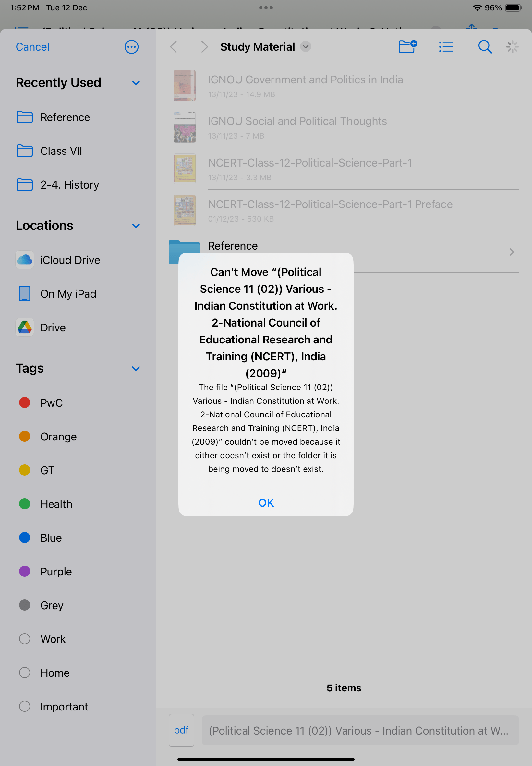Select the Work tag circle
This screenshot has width=532, height=766.
click(x=24, y=639)
